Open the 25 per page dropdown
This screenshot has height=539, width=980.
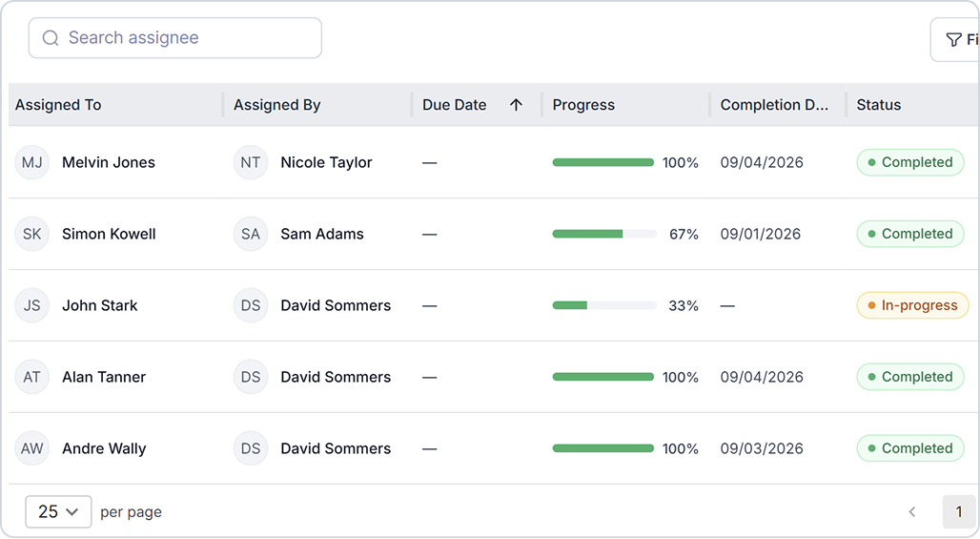coord(58,511)
